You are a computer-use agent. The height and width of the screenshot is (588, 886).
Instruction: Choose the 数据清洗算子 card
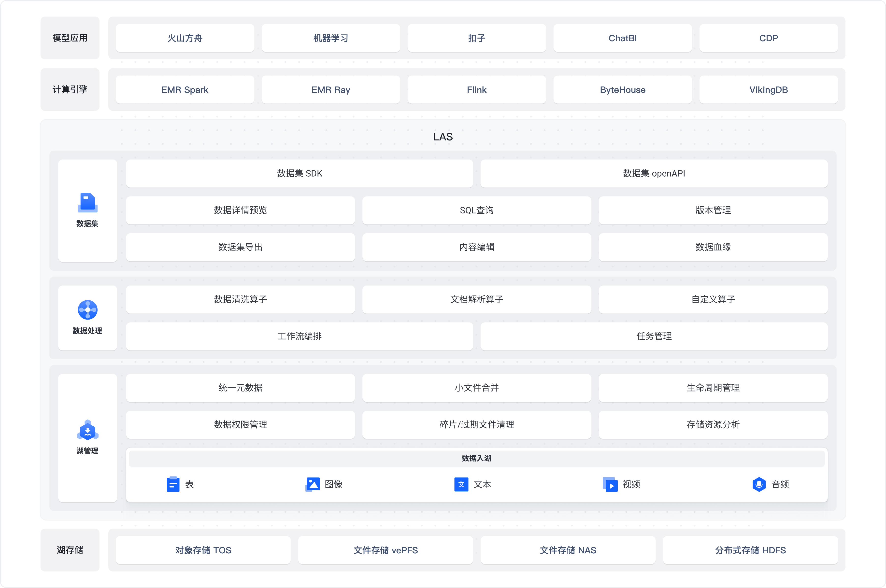click(x=241, y=299)
